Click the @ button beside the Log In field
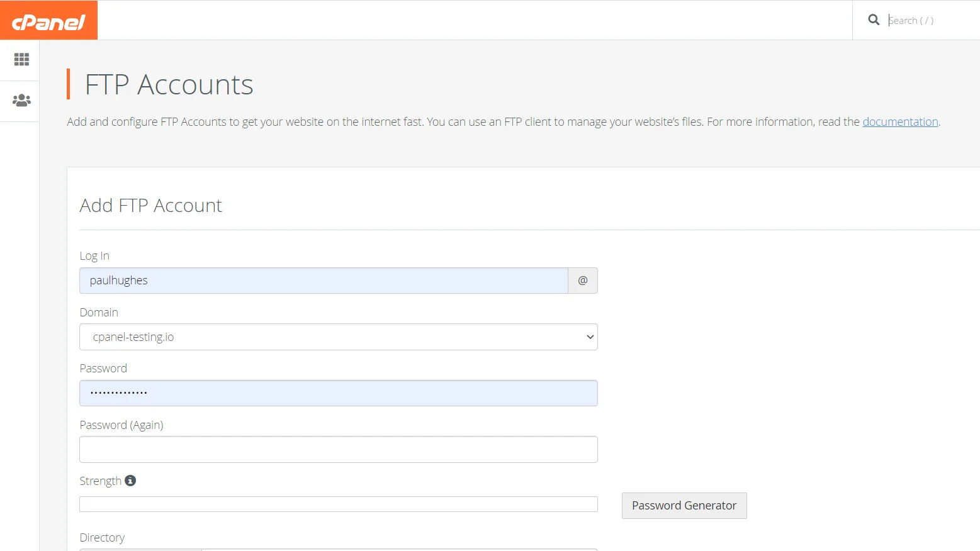 [x=582, y=281]
